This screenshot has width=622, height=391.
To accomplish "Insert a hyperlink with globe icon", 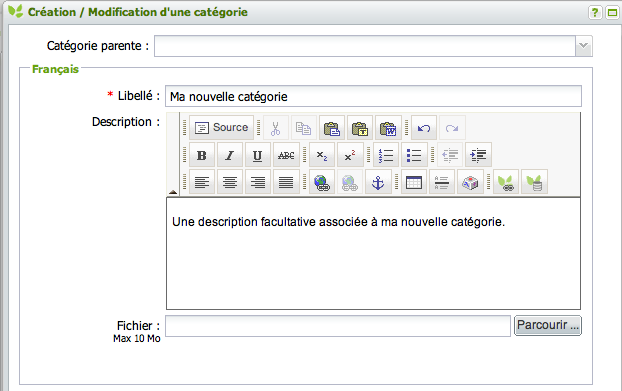I will pyautogui.click(x=322, y=182).
